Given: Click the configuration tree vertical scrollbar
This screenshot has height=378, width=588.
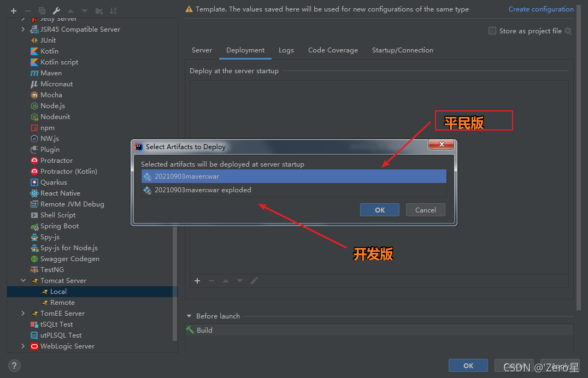Looking at the screenshot, I should (x=174, y=284).
